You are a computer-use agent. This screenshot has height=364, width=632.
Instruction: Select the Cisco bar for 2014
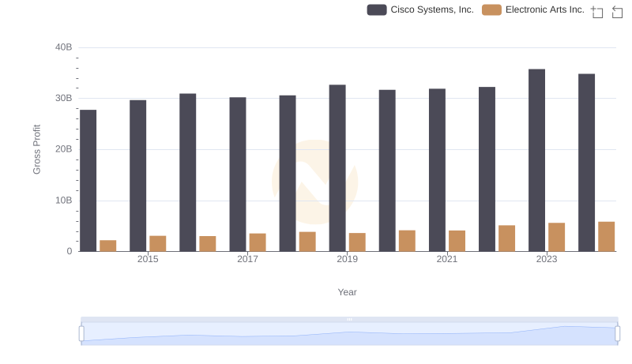pos(88,181)
